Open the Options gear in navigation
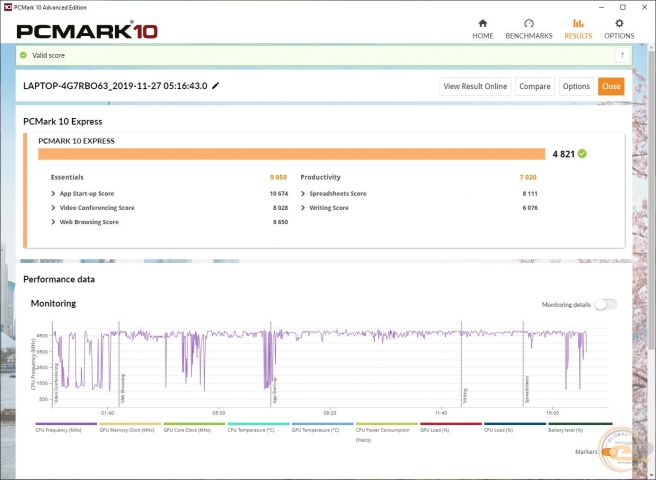 click(619, 29)
